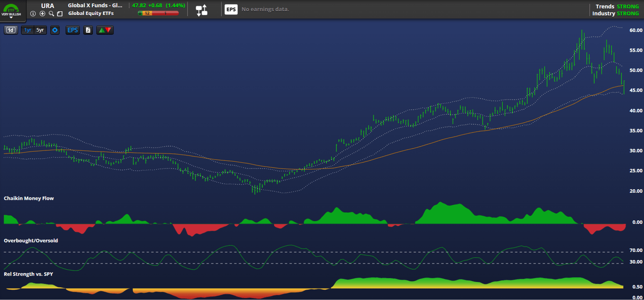Switch to the 1d tab
The width and height of the screenshot is (644, 300).
pyautogui.click(x=10, y=30)
